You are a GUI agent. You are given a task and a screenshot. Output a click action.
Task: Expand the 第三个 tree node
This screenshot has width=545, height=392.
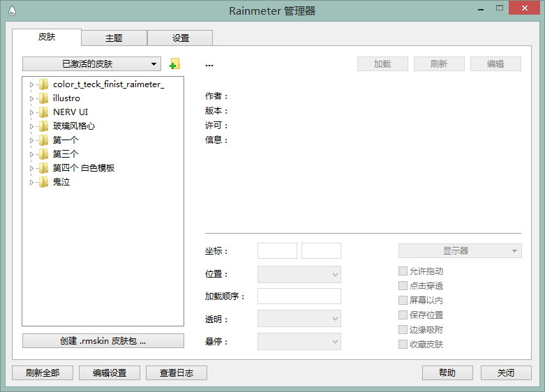click(31, 154)
